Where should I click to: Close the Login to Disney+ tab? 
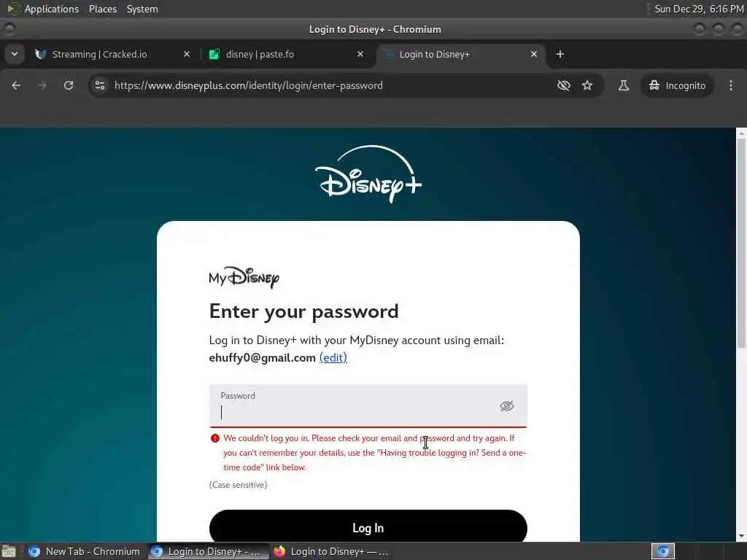point(533,54)
